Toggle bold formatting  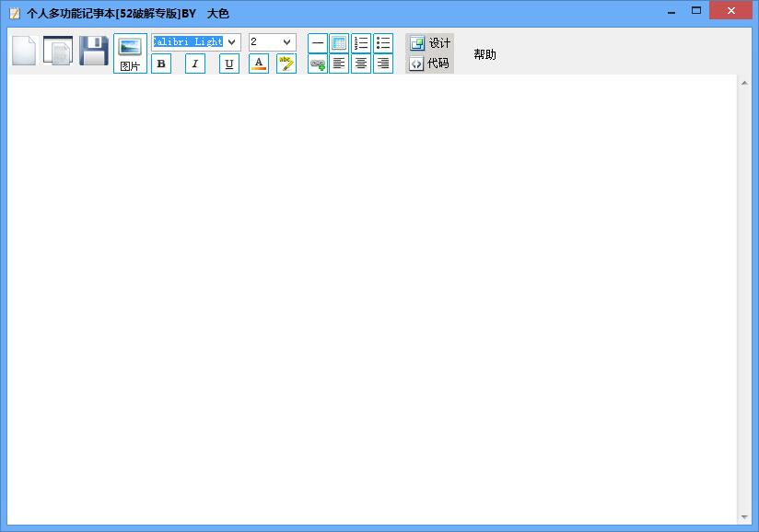click(x=161, y=64)
